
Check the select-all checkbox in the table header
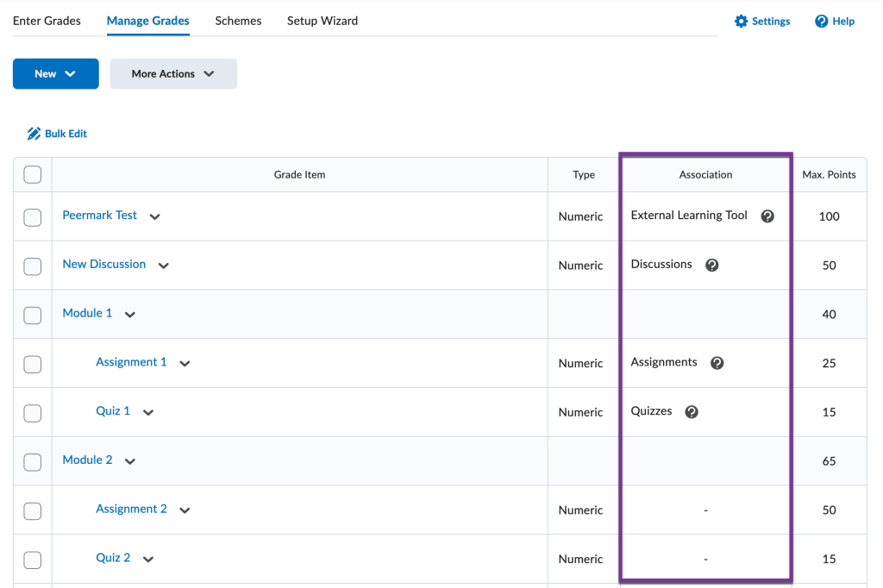(32, 174)
